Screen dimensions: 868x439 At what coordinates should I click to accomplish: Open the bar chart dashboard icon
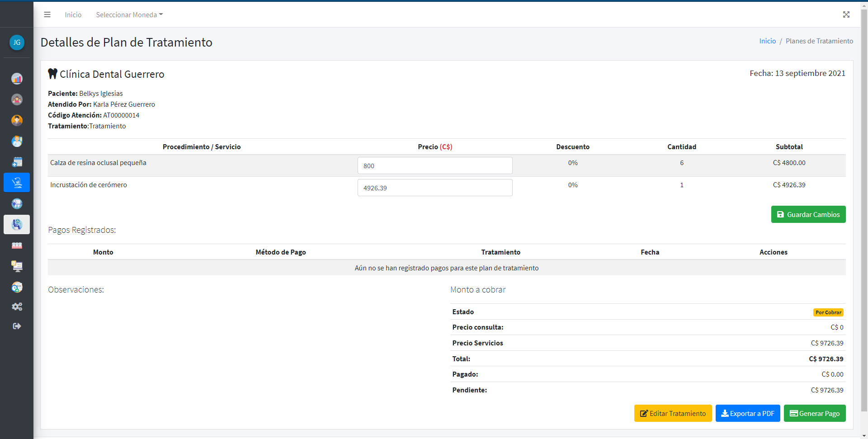pos(17,79)
